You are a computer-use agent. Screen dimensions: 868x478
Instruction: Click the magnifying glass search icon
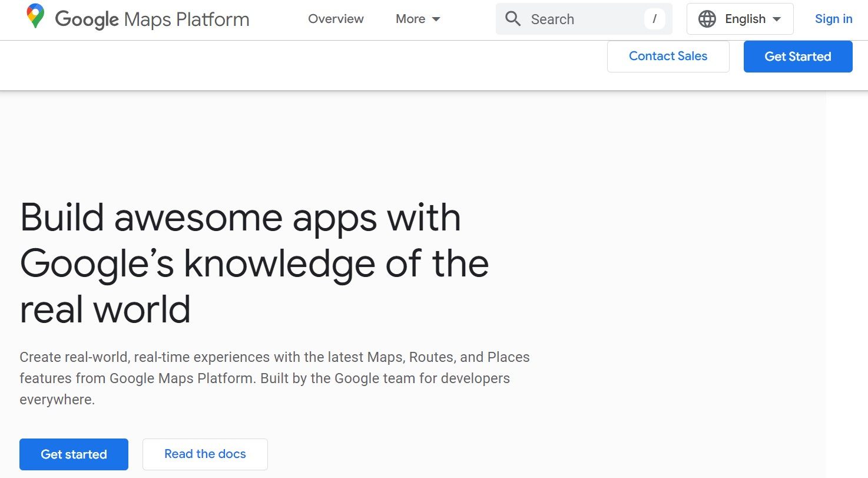(513, 19)
